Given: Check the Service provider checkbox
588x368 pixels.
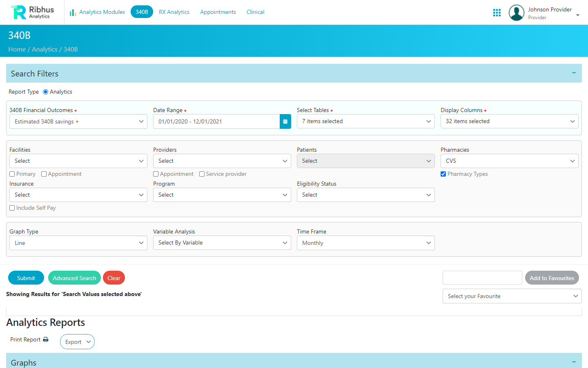Looking at the screenshot, I should [x=202, y=174].
